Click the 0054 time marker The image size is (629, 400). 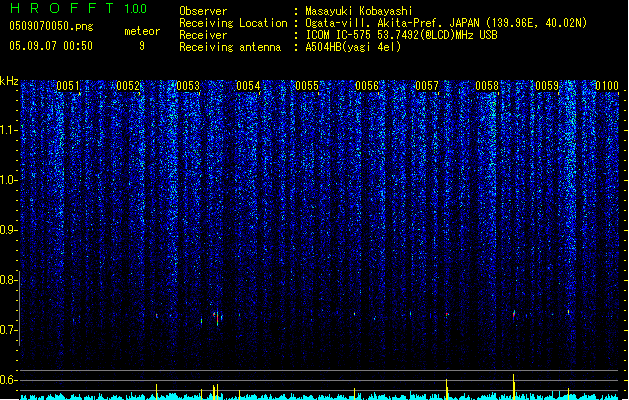pos(248,86)
